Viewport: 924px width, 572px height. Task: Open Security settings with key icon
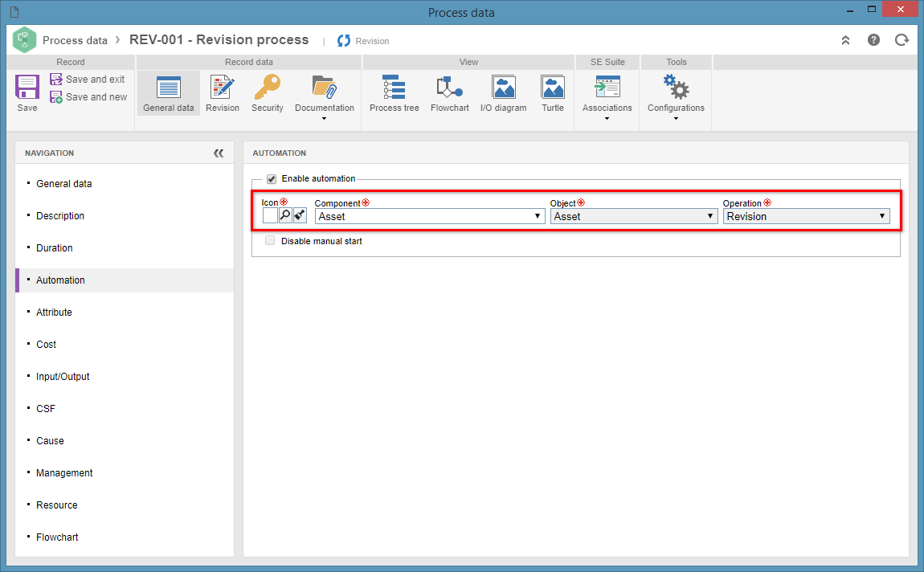pos(268,93)
